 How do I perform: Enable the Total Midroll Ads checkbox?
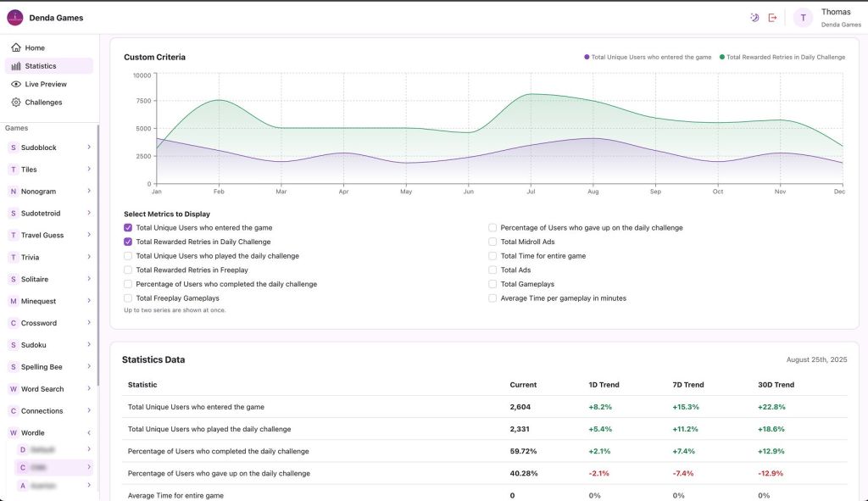click(492, 242)
